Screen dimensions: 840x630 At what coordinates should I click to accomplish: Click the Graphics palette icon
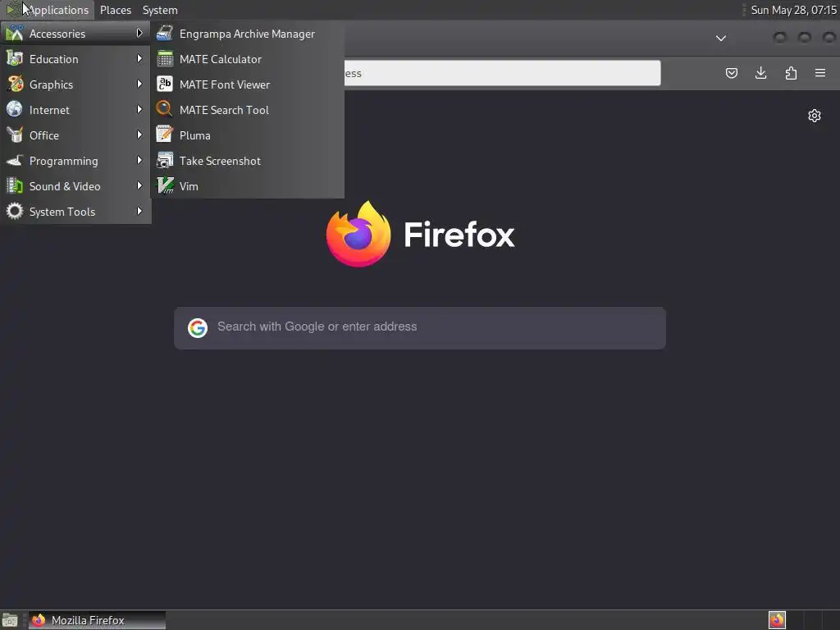(15, 84)
